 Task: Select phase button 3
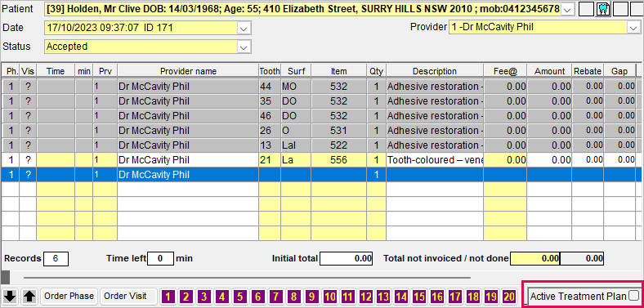coord(203,297)
